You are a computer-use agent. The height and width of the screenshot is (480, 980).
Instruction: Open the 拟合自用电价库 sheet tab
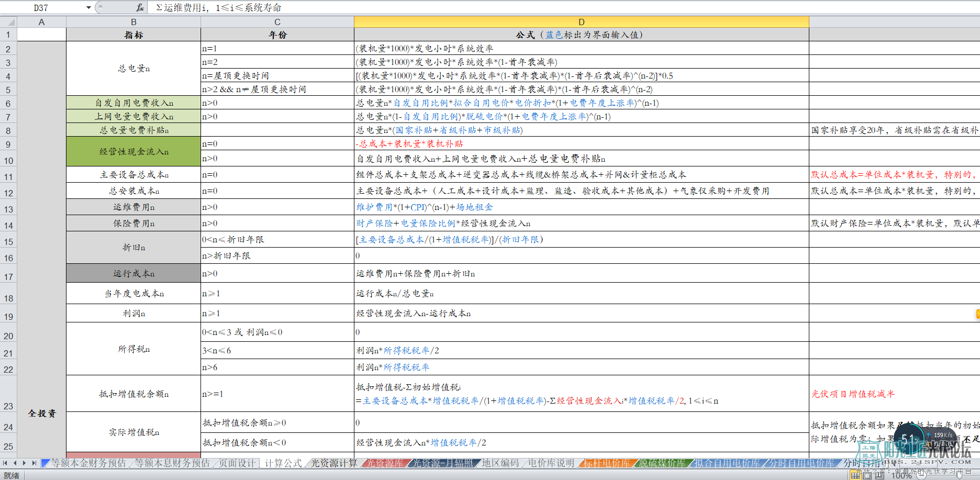[x=727, y=463]
